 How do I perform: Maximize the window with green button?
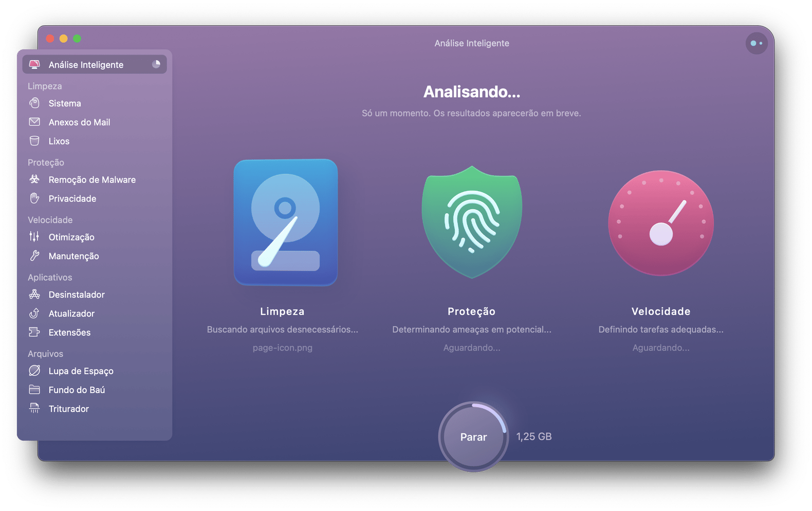77,39
